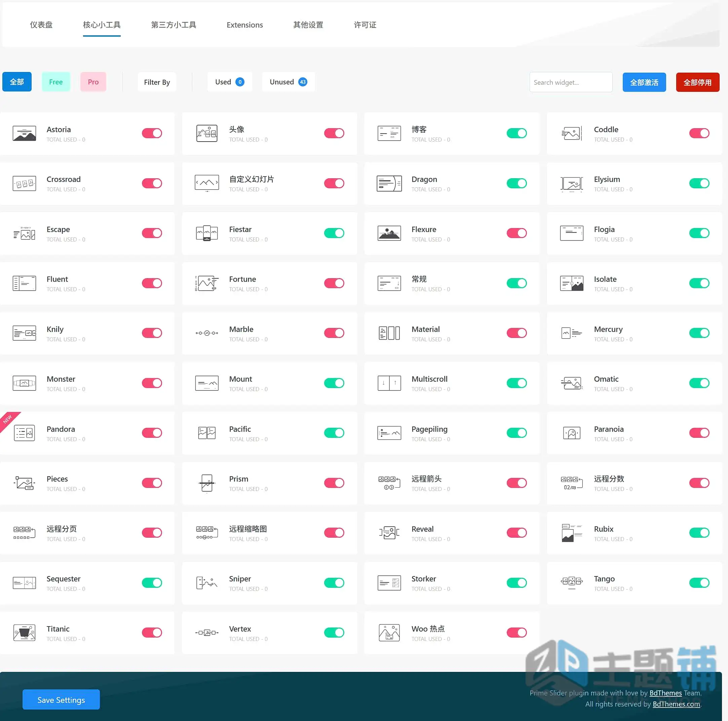728x721 pixels.
Task: Disable the Sniper widget toggle
Action: tap(334, 583)
